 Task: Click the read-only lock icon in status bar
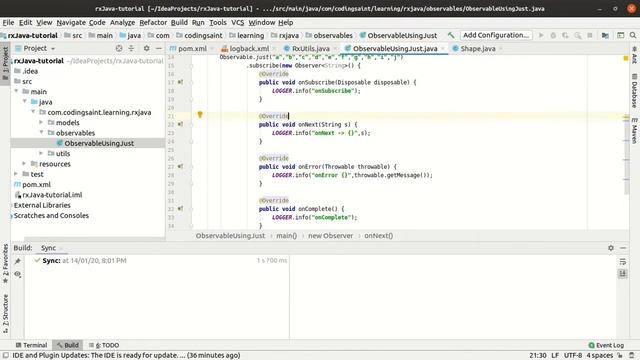[620, 356]
